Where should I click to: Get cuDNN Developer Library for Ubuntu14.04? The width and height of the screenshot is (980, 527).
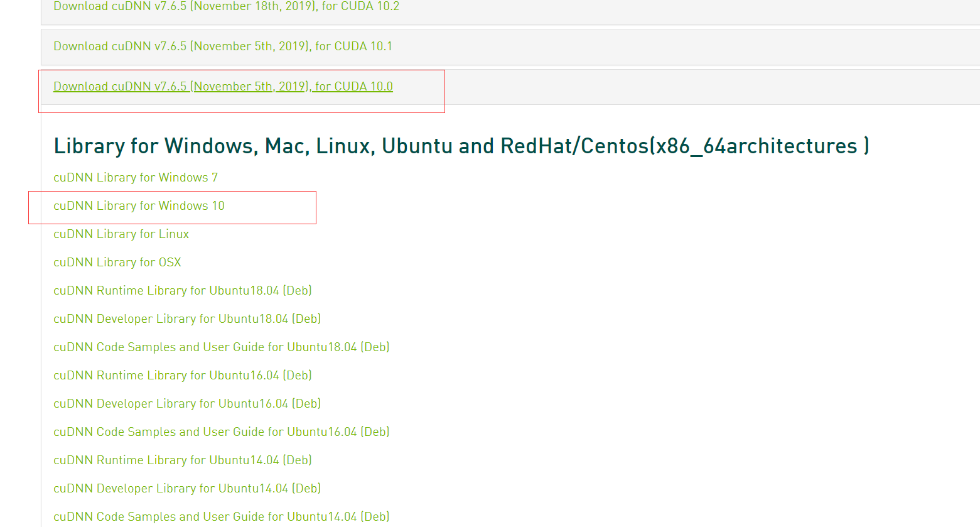click(187, 488)
